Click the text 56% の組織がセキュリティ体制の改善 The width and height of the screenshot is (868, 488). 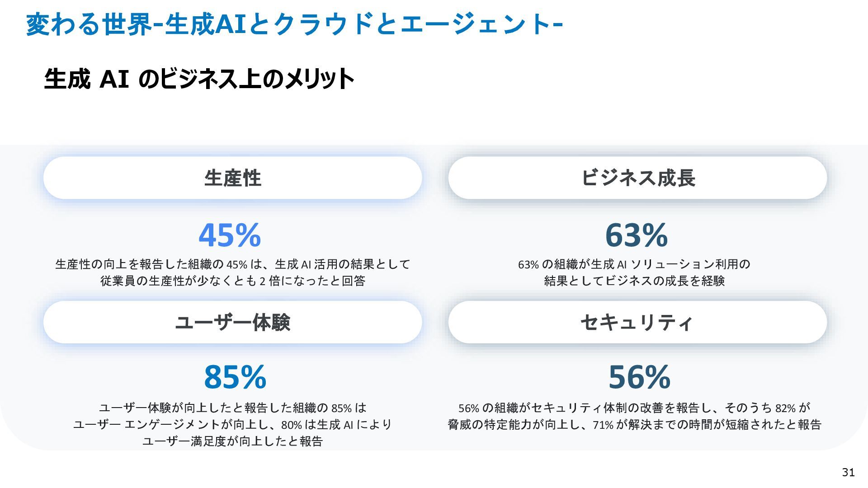coord(634,408)
